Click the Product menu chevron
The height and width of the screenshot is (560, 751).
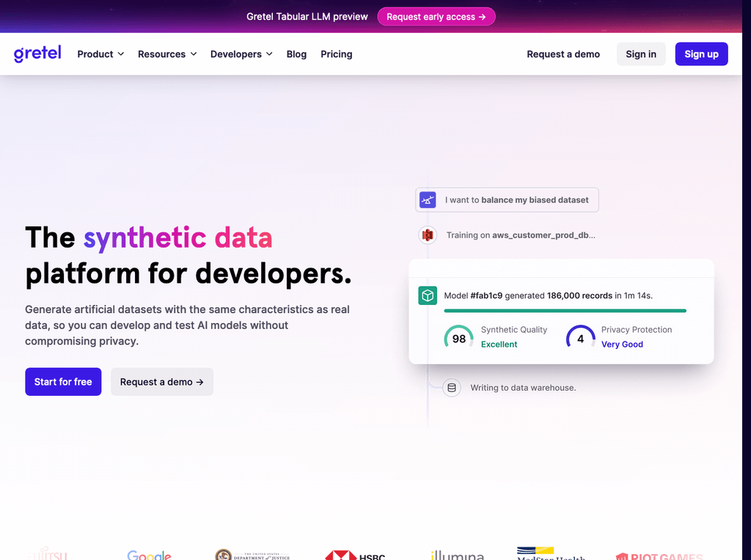pos(121,54)
